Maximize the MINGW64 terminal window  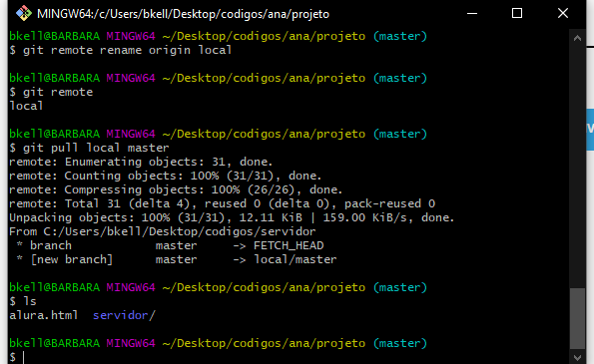tap(517, 14)
